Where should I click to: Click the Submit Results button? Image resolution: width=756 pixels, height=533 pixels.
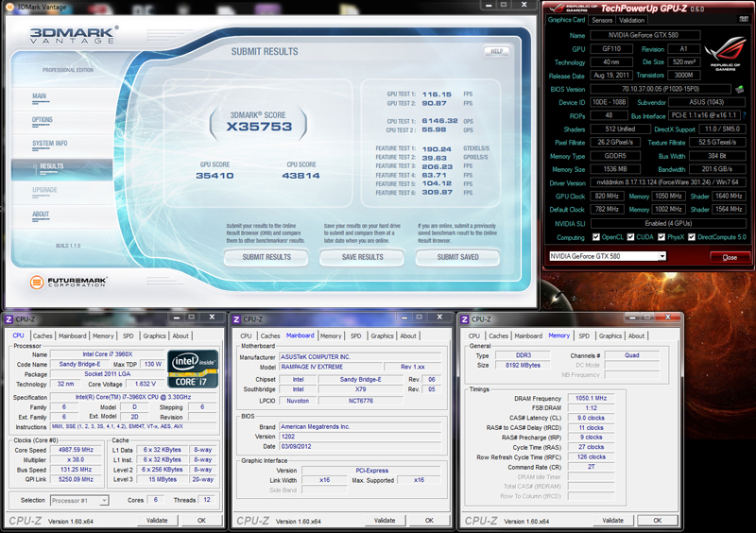coord(266,257)
